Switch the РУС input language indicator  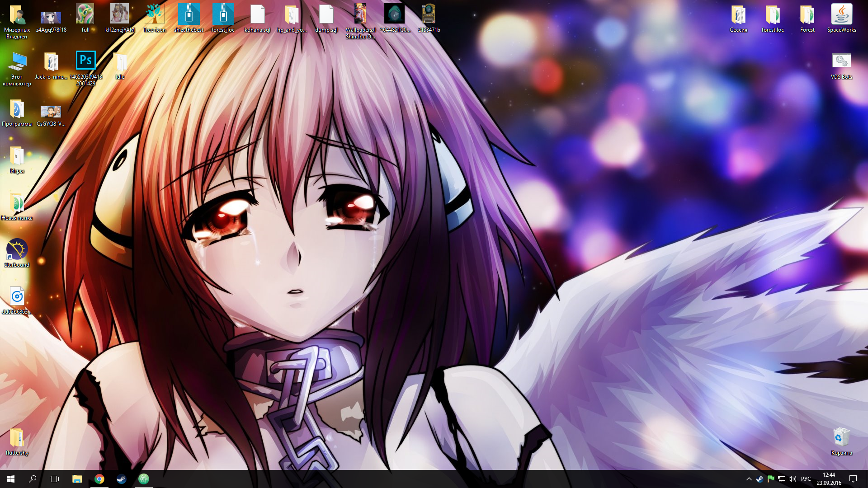(806, 479)
